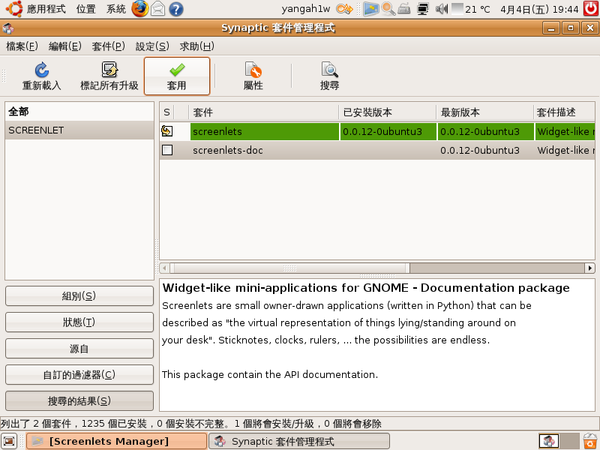600x450 pixels.
Task: Toggle the screenlets-doc status checkbox
Action: [x=167, y=150]
